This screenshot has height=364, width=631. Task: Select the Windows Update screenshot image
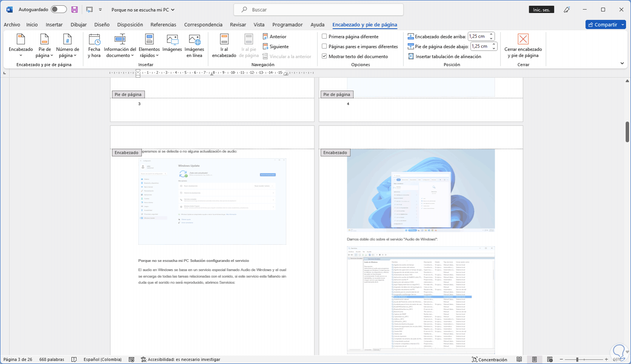click(212, 201)
